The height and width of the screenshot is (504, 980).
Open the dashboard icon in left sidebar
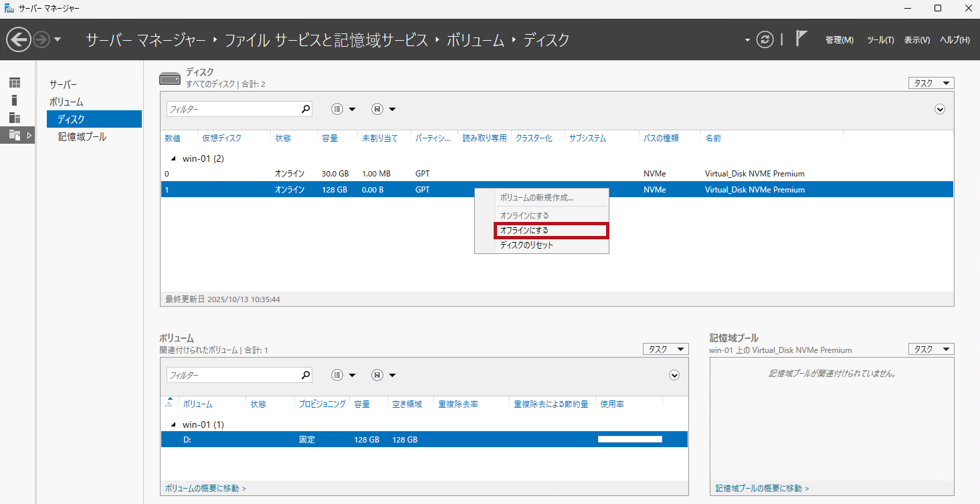point(15,83)
